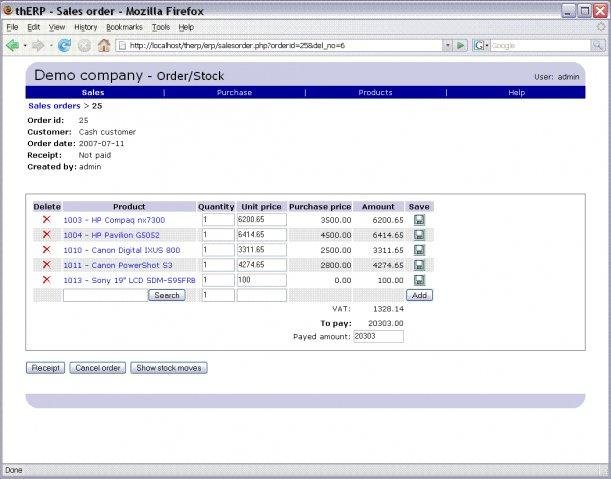611x479 pixels.
Task: Click the green Go arrow beside the URL
Action: (x=461, y=46)
